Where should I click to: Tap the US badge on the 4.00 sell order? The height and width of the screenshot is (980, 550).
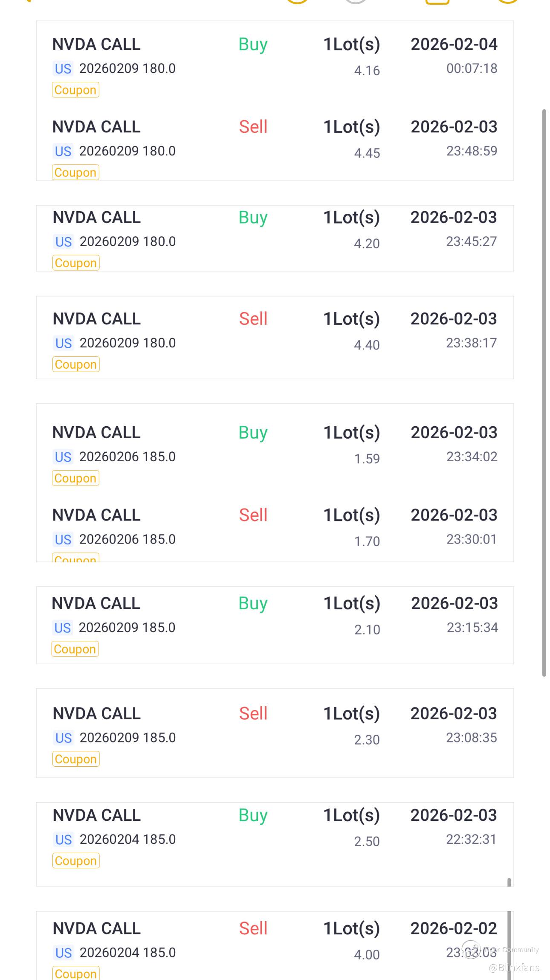[64, 953]
